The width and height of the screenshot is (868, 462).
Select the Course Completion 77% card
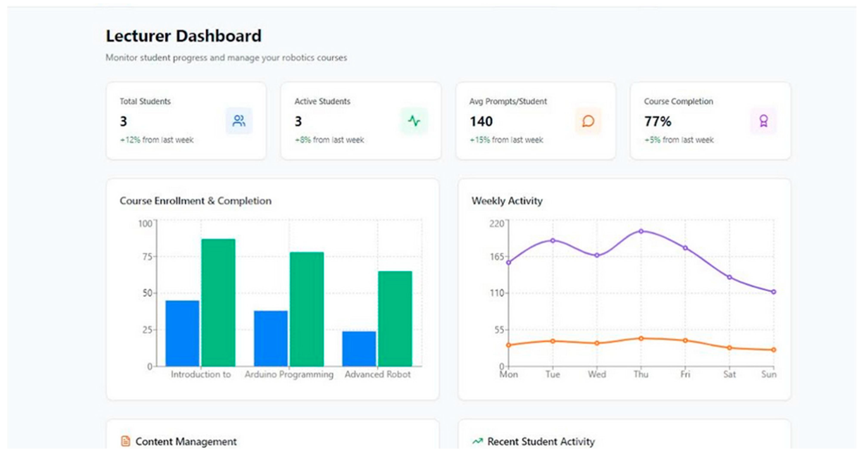710,121
